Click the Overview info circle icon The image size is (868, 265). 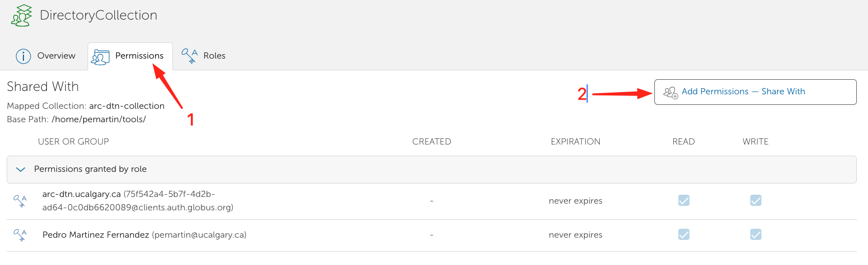click(23, 56)
